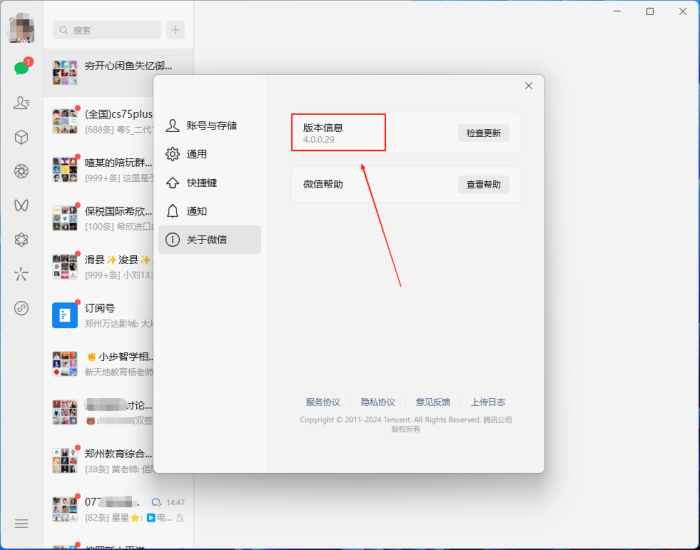Image resolution: width=700 pixels, height=550 pixels.
Task: Click the plus button beside search
Action: pyautogui.click(x=175, y=30)
